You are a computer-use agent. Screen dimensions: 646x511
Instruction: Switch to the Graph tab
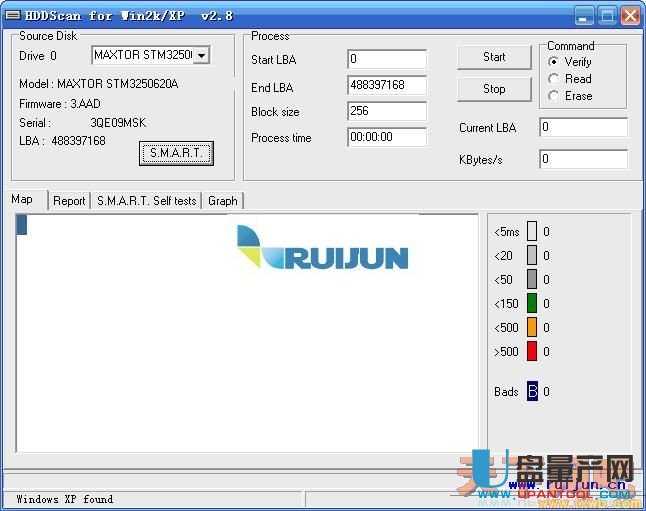pos(223,201)
